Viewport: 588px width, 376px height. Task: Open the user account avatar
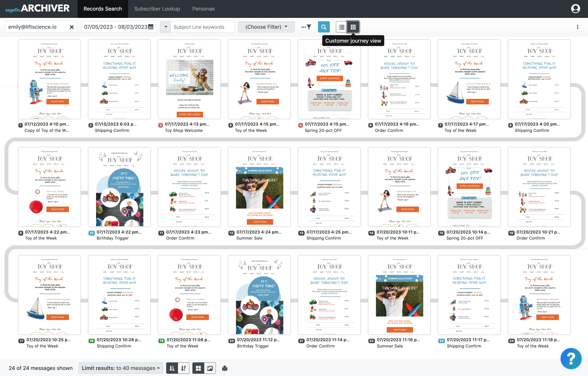(x=575, y=8)
